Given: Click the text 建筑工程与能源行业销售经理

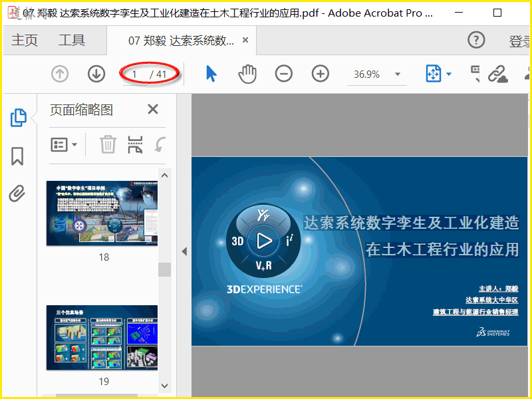Looking at the screenshot, I should pyautogui.click(x=475, y=312).
